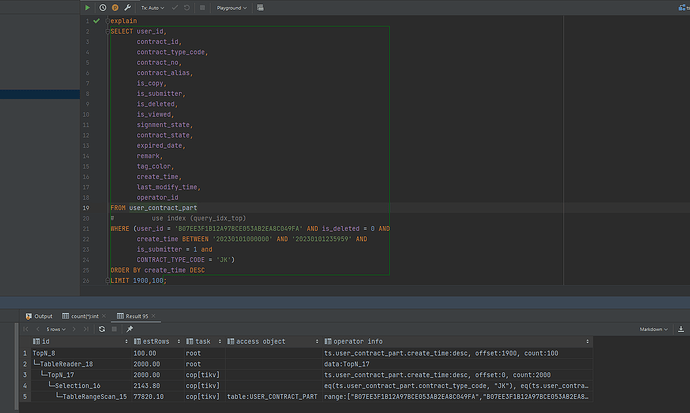Image resolution: width=690 pixels, height=413 pixels.
Task: Select result row number 1
Action: (25, 353)
